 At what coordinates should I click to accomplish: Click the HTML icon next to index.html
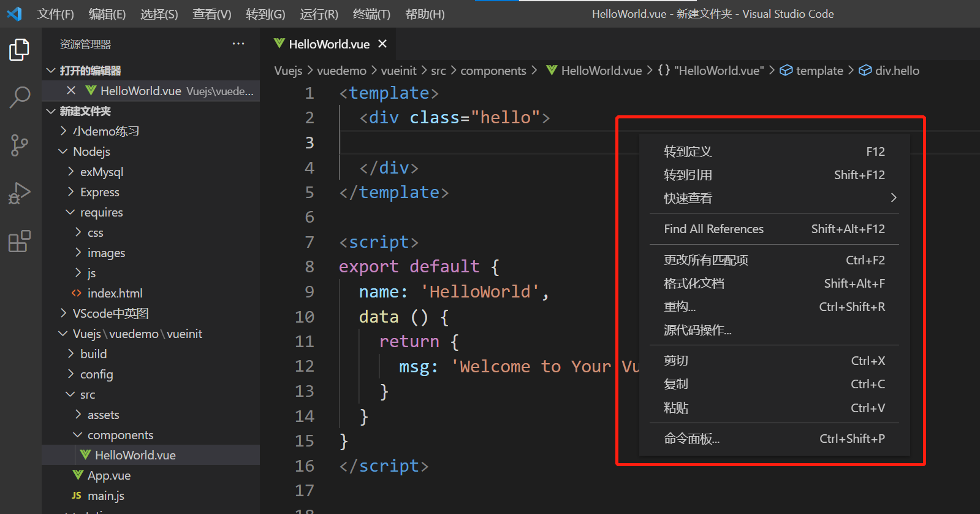click(x=77, y=293)
